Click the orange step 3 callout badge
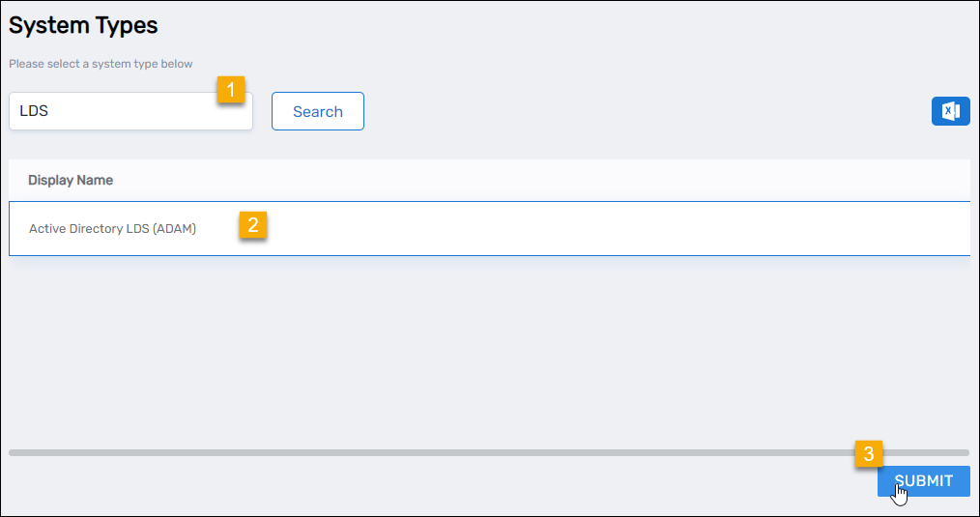This screenshot has height=517, width=980. click(868, 453)
